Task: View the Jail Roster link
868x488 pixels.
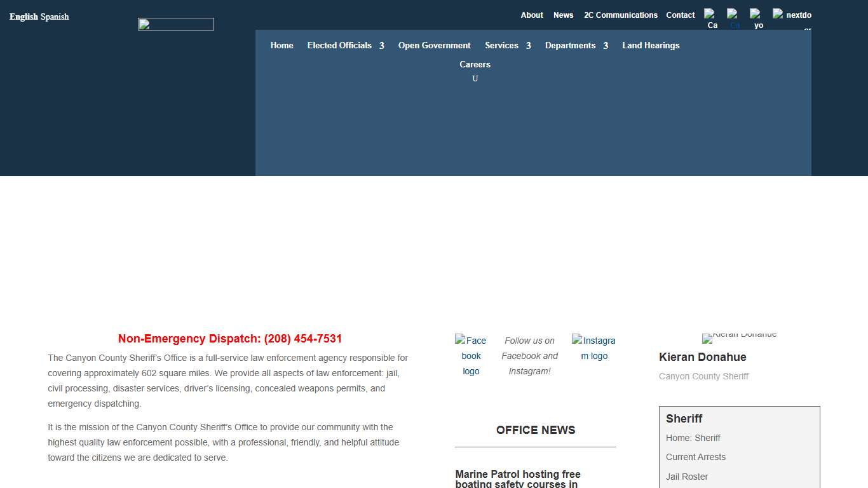Action: coord(686,477)
